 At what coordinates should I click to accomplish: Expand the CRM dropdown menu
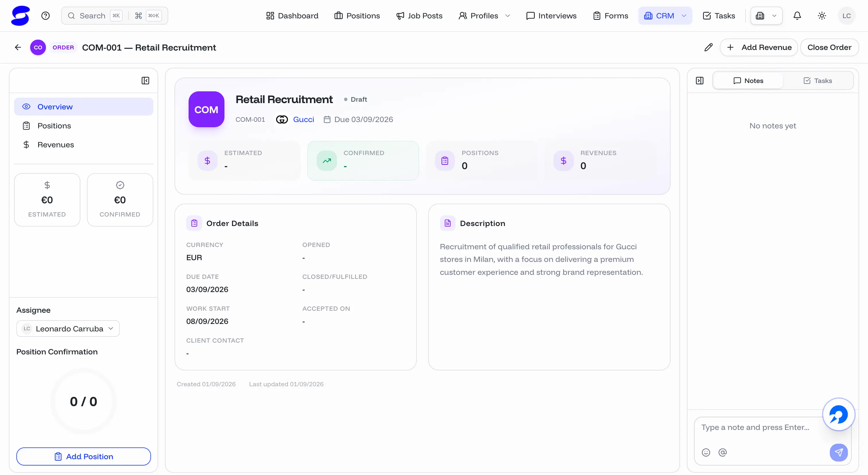click(x=665, y=16)
